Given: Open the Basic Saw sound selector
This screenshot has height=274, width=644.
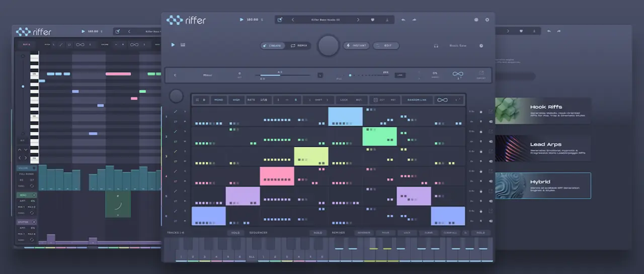Looking at the screenshot, I should [458, 46].
